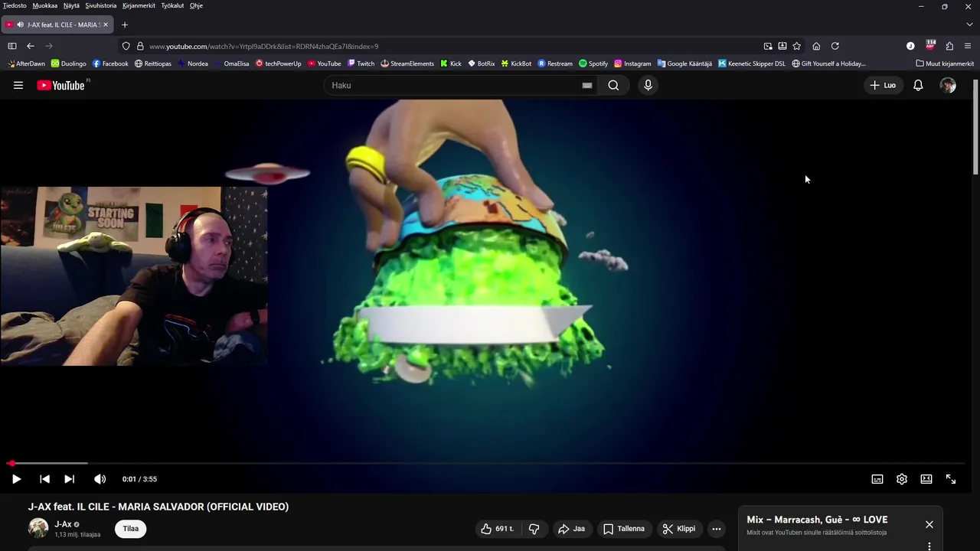The height and width of the screenshot is (551, 980).
Task: Open the StreamElements bookmark
Action: point(407,64)
